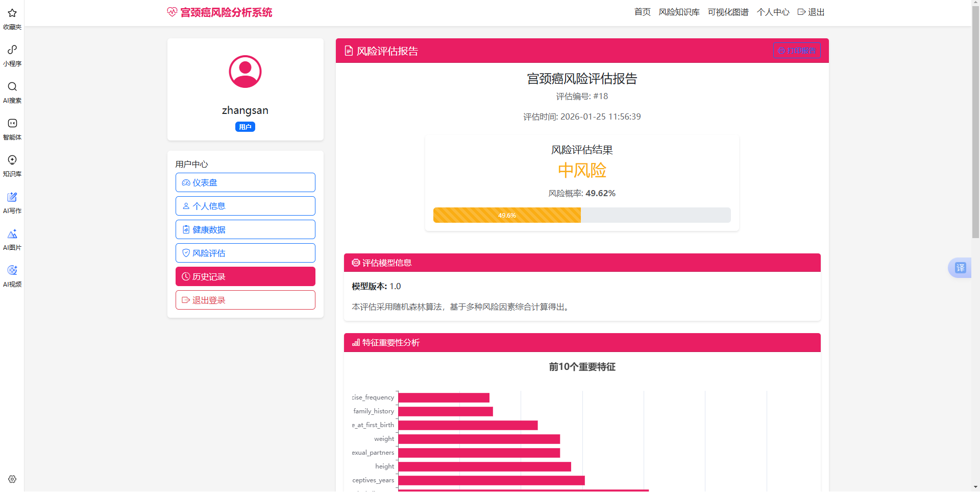This screenshot has width=980, height=492.
Task: Switch to 风险知识库 page
Action: (x=679, y=12)
